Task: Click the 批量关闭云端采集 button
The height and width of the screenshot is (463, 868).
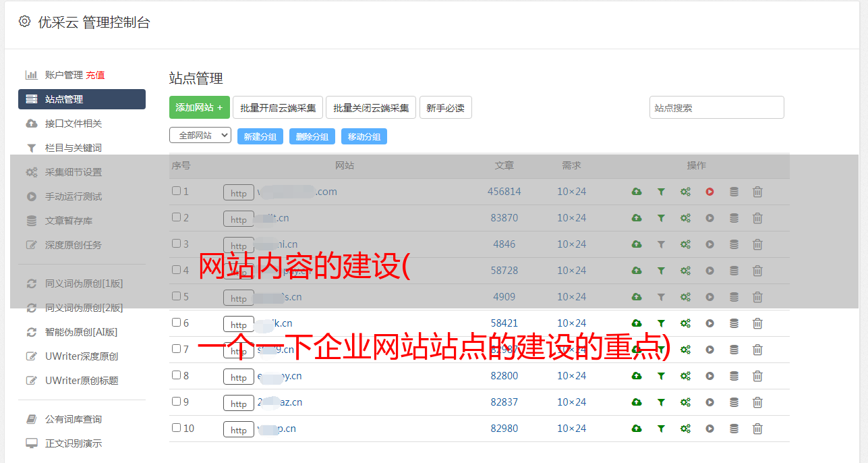Action: pos(371,107)
